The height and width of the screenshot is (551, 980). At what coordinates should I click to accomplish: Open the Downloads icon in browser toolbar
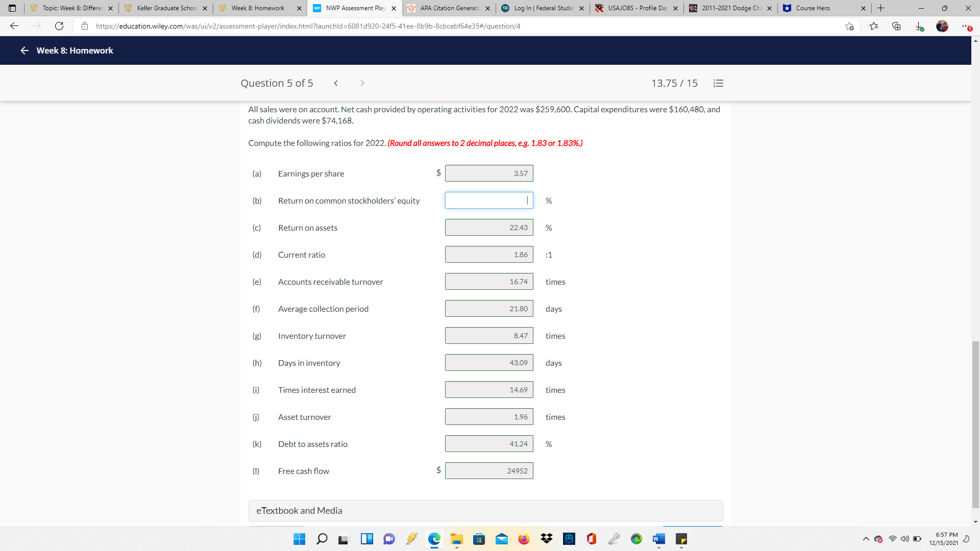(x=920, y=26)
